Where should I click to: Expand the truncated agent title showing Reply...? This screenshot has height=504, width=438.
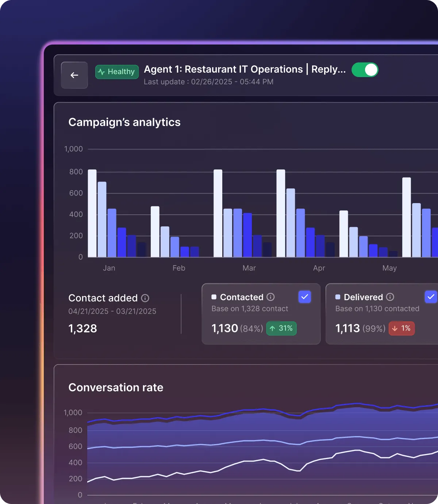point(245,69)
